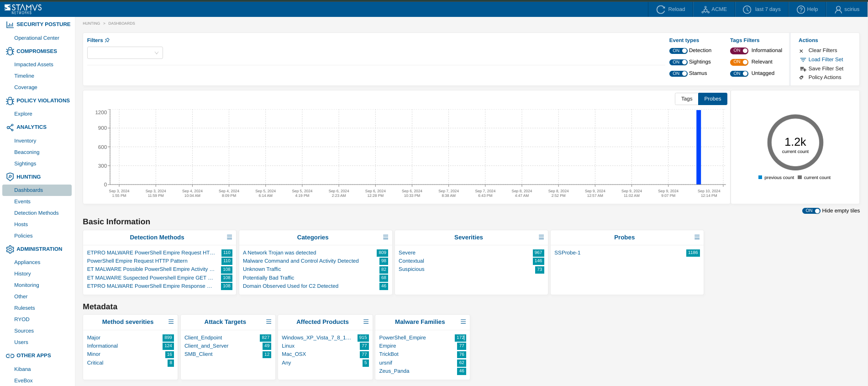Click the Policy Violations bug icon
Viewport: 868px width, 386px height.
tap(10, 100)
